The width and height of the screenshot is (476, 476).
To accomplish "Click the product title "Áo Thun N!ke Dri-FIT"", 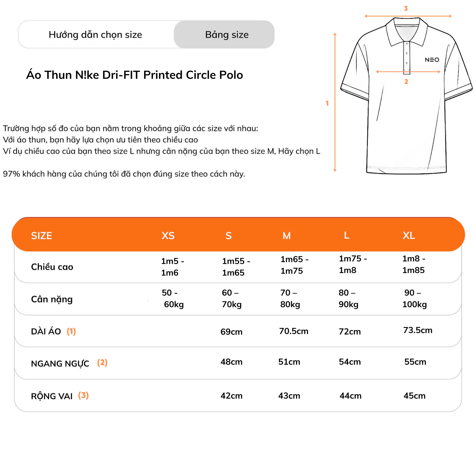I will click(x=135, y=75).
